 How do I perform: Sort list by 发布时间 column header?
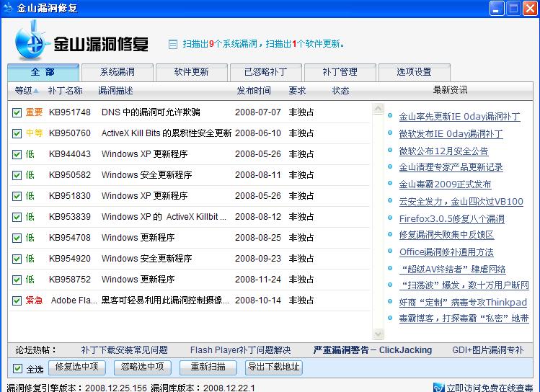coord(254,91)
